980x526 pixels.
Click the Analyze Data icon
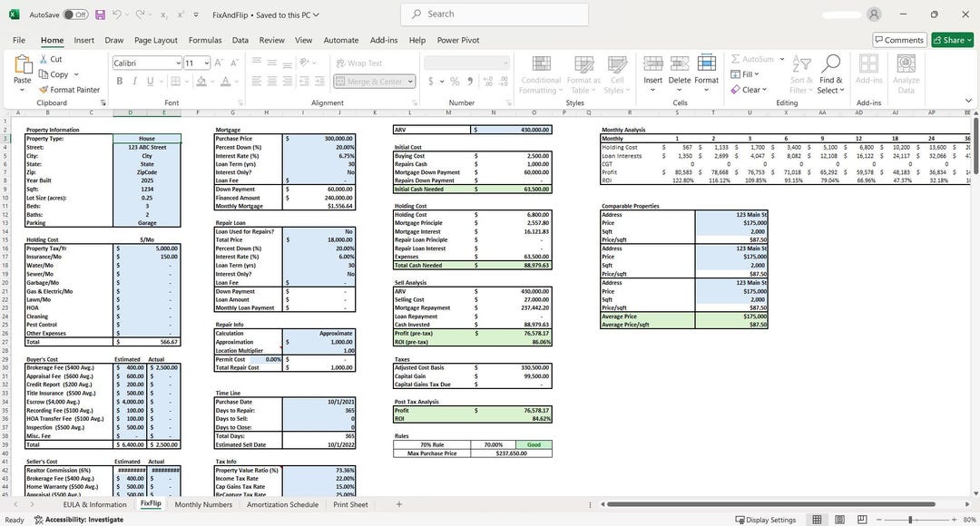(x=906, y=77)
